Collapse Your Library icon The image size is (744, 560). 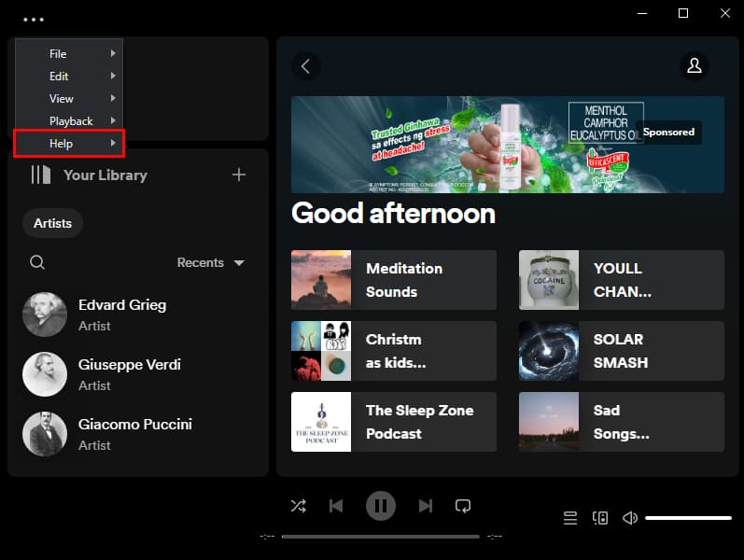click(41, 175)
